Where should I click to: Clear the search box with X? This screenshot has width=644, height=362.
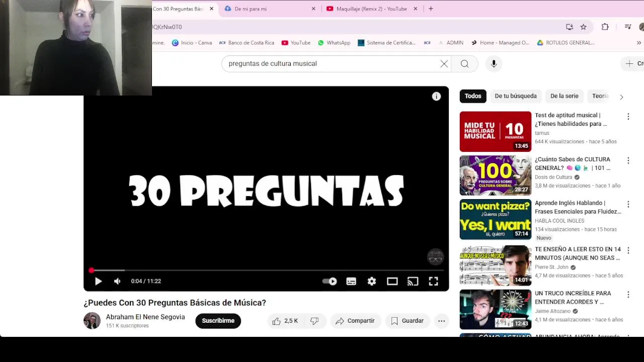click(444, 64)
